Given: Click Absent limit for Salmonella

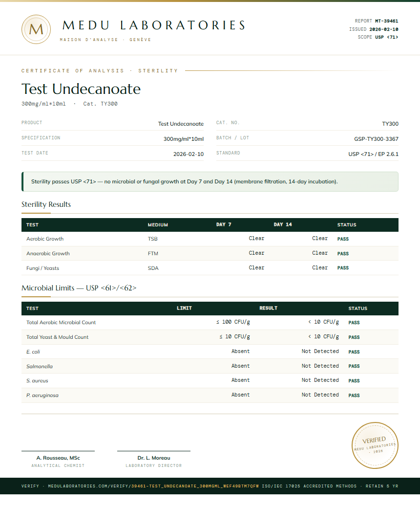Looking at the screenshot, I should [241, 366].
